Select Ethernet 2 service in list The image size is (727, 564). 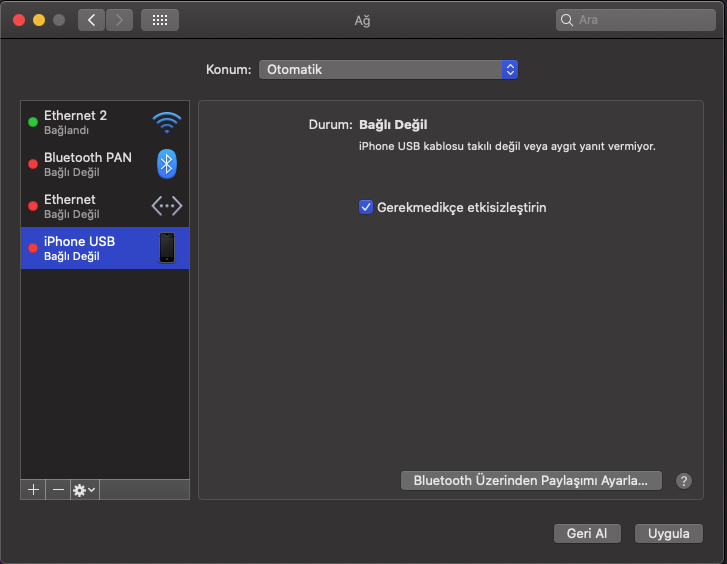coord(90,122)
